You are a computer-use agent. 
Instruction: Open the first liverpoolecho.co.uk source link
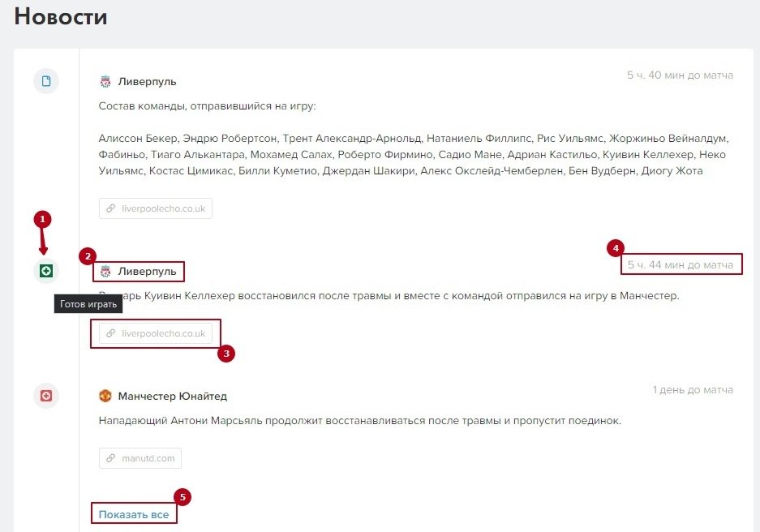[162, 208]
